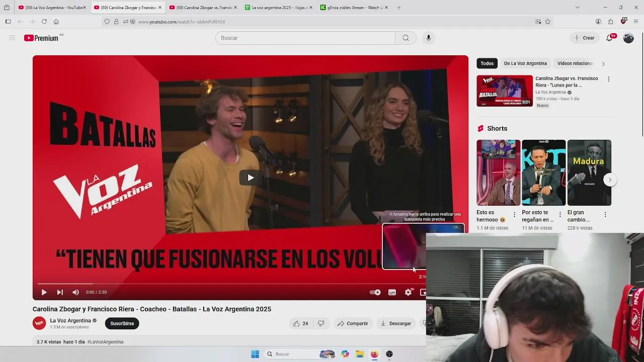Open the 'Por esto te regañan' short
This screenshot has height=362, width=644.
544,172
